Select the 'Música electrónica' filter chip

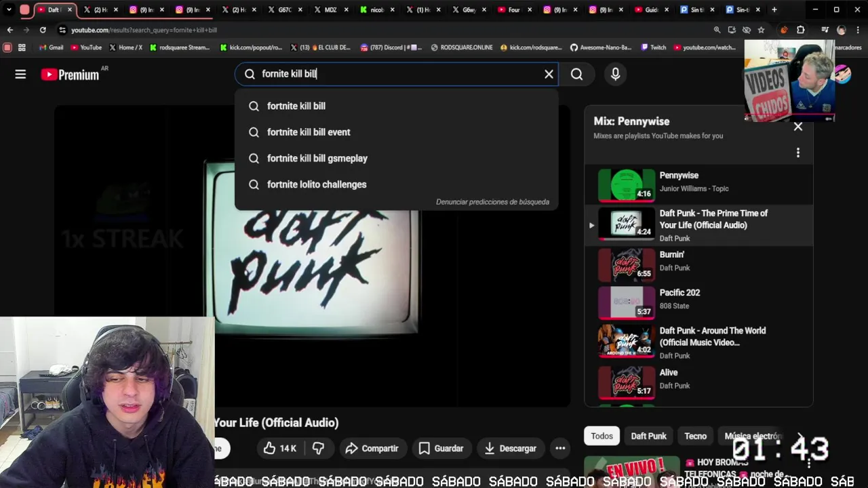753,436
